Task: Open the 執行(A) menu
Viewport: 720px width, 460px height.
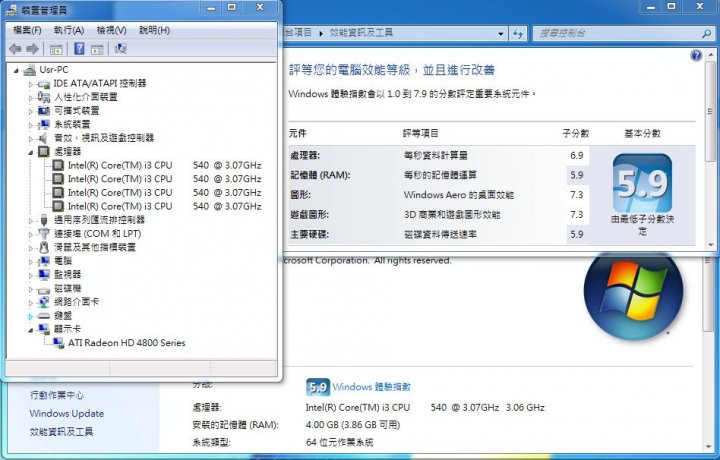Action: 69,30
